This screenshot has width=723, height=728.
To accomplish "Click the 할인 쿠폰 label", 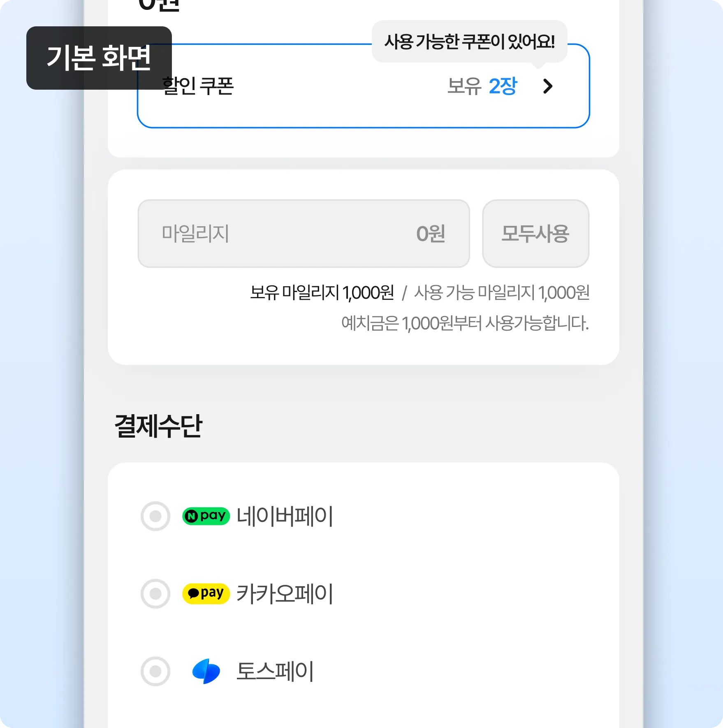I will coord(198,86).
